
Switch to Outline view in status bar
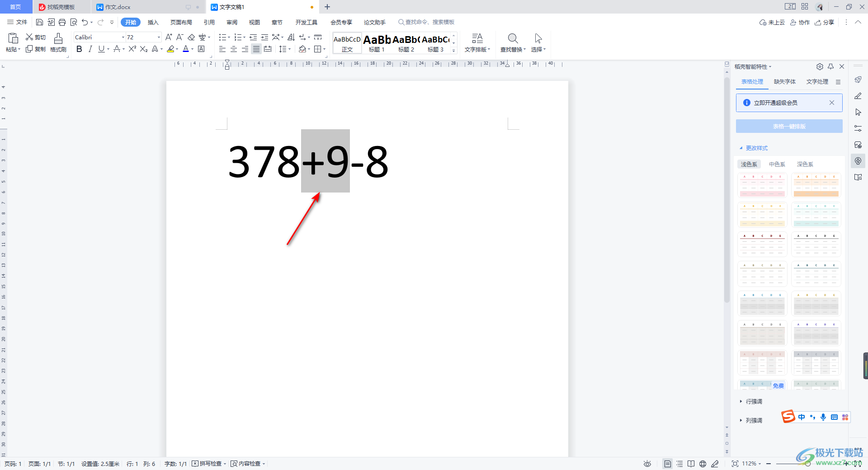(x=679, y=464)
